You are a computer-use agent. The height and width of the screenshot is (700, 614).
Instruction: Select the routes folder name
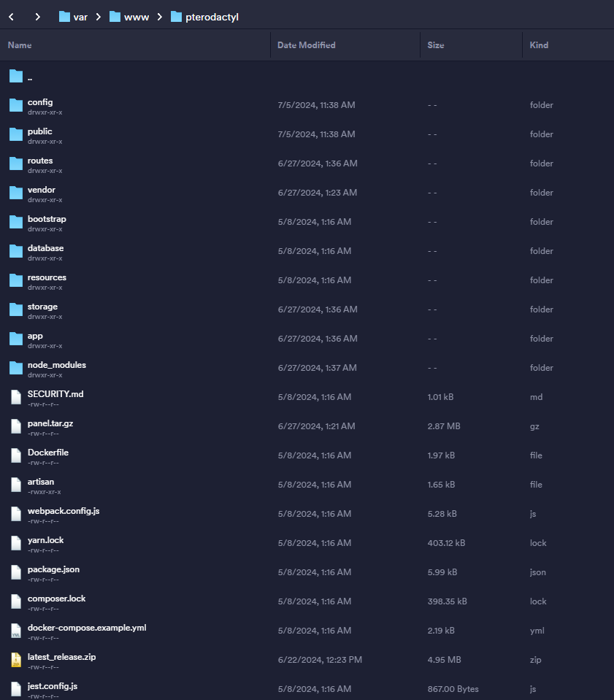click(x=40, y=161)
